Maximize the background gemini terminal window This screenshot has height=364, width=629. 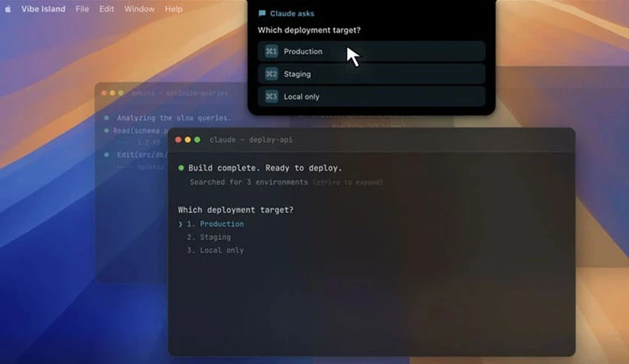(120, 93)
